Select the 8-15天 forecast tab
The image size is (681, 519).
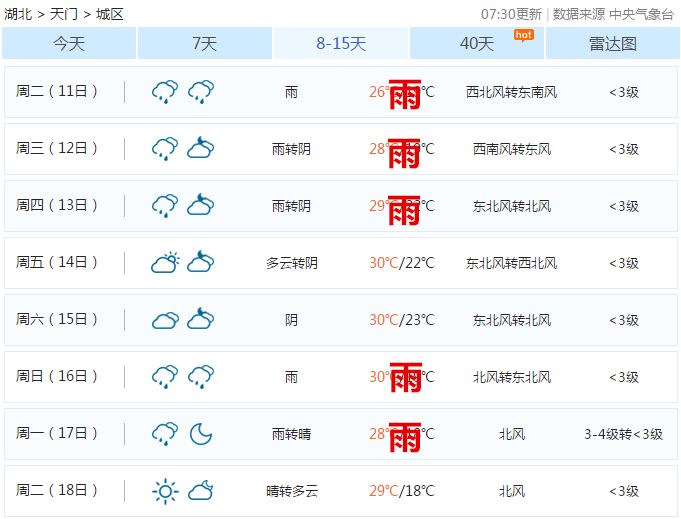[x=341, y=43]
